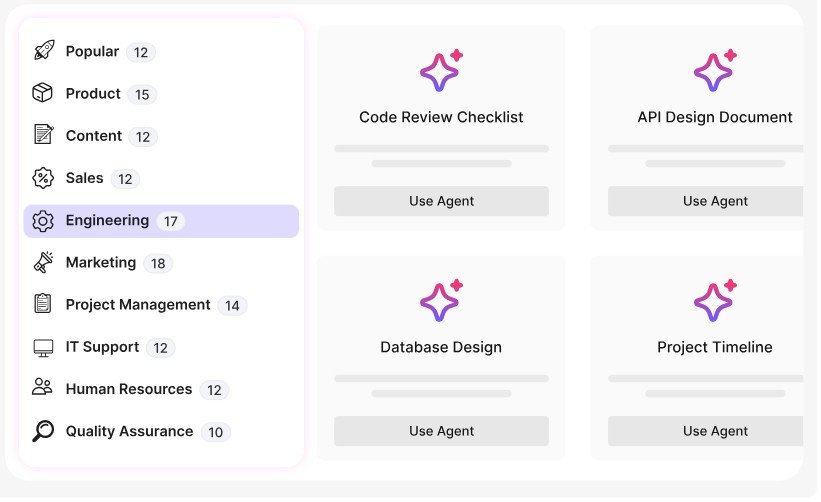The height and width of the screenshot is (502, 821).
Task: Click the sparkle icon on Code Review Checklist
Action: pyautogui.click(x=441, y=70)
